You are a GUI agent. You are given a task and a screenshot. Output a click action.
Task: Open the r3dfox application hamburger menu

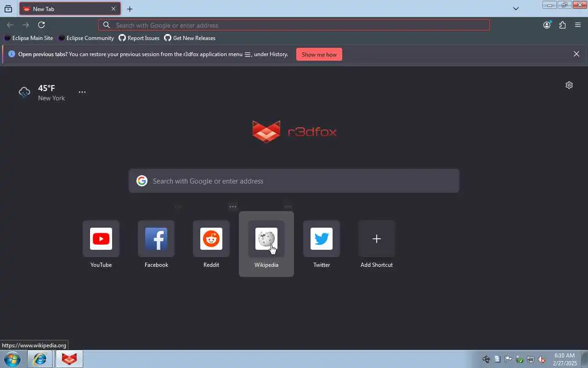[x=578, y=25]
